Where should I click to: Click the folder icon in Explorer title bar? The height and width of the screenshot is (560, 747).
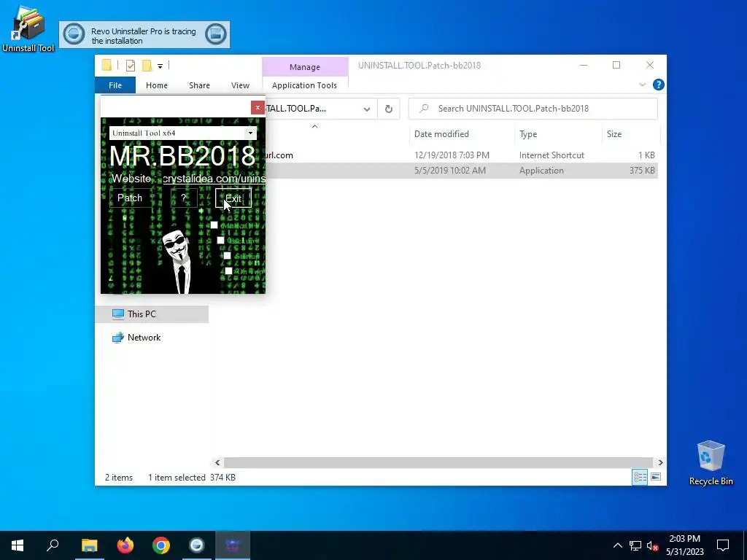pos(107,65)
